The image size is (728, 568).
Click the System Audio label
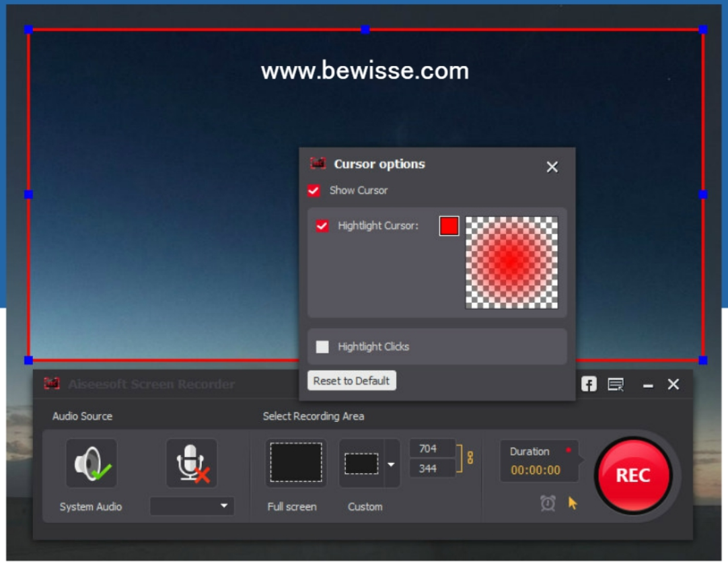[x=91, y=507]
